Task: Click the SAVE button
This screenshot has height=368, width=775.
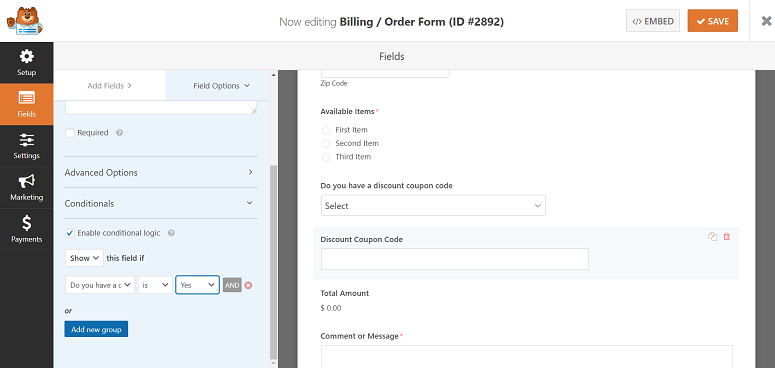Action: (x=712, y=21)
